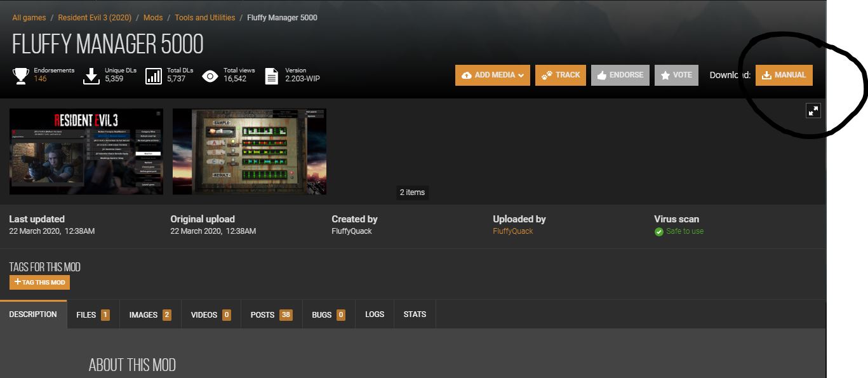This screenshot has height=378, width=868.
Task: Click the Total views eye icon
Action: [x=210, y=76]
